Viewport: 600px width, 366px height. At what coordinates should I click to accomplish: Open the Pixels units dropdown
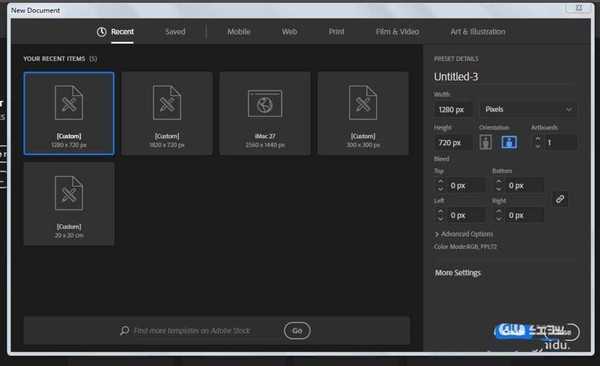click(x=528, y=109)
